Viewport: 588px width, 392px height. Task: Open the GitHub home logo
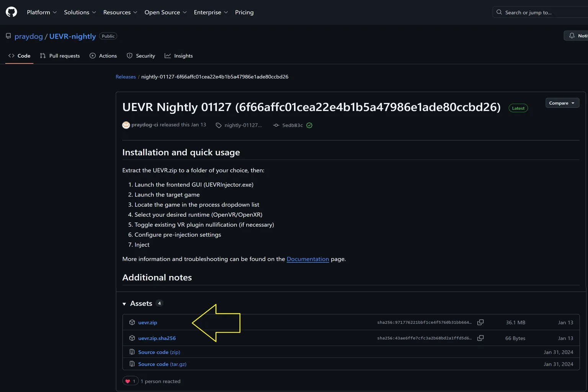click(x=11, y=12)
